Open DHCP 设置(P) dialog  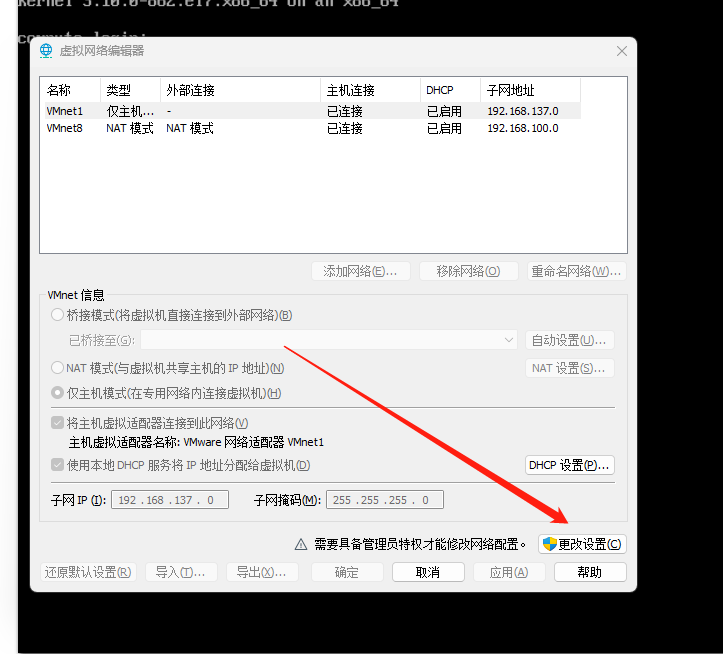[x=569, y=465]
